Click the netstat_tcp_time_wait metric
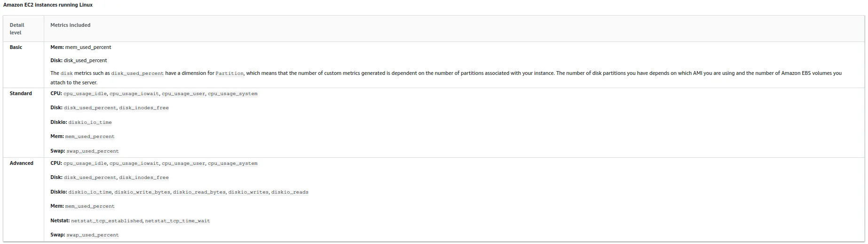 click(178, 221)
